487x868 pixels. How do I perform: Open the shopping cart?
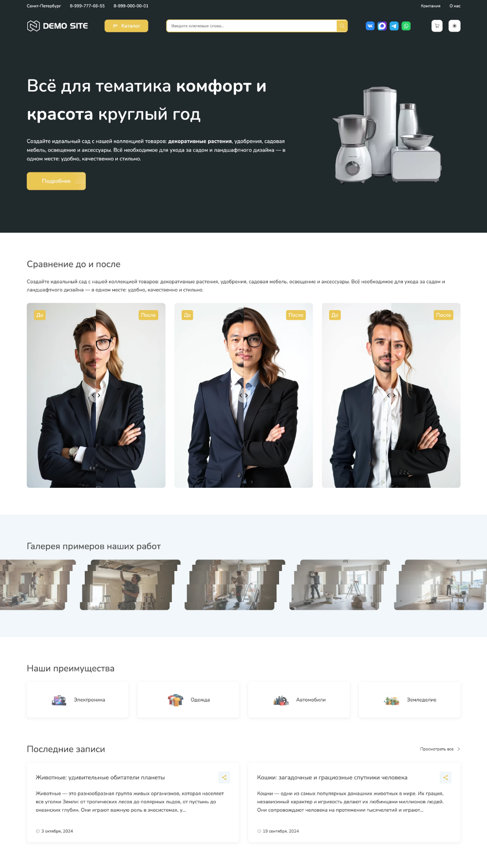[437, 26]
